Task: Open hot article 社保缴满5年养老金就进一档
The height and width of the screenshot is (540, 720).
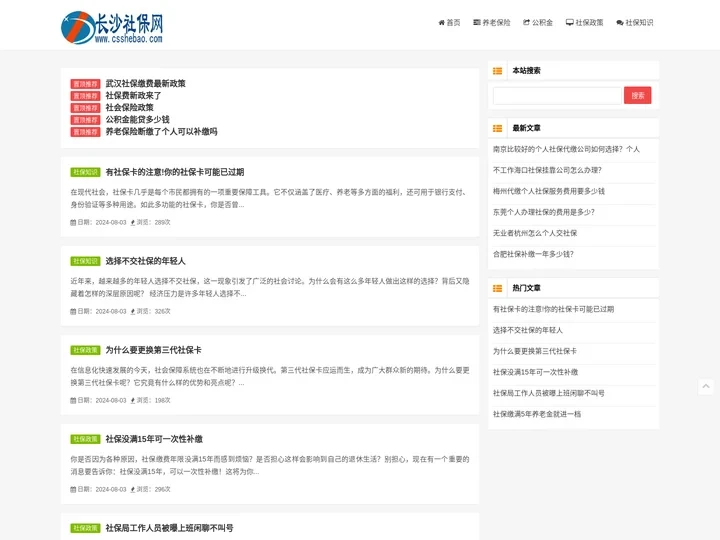Action: pos(537,415)
